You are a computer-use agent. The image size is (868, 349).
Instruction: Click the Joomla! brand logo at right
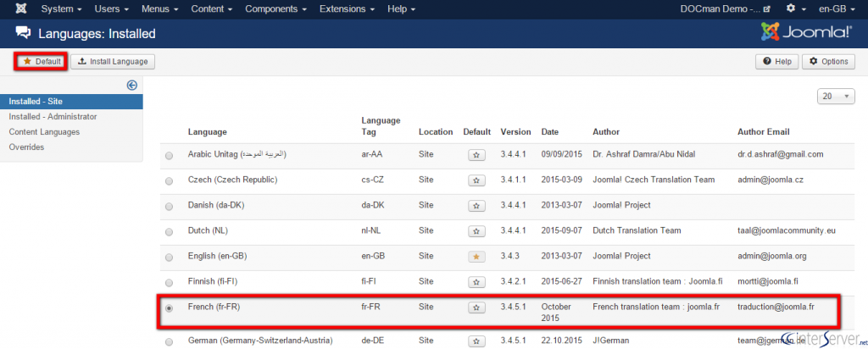pos(806,33)
